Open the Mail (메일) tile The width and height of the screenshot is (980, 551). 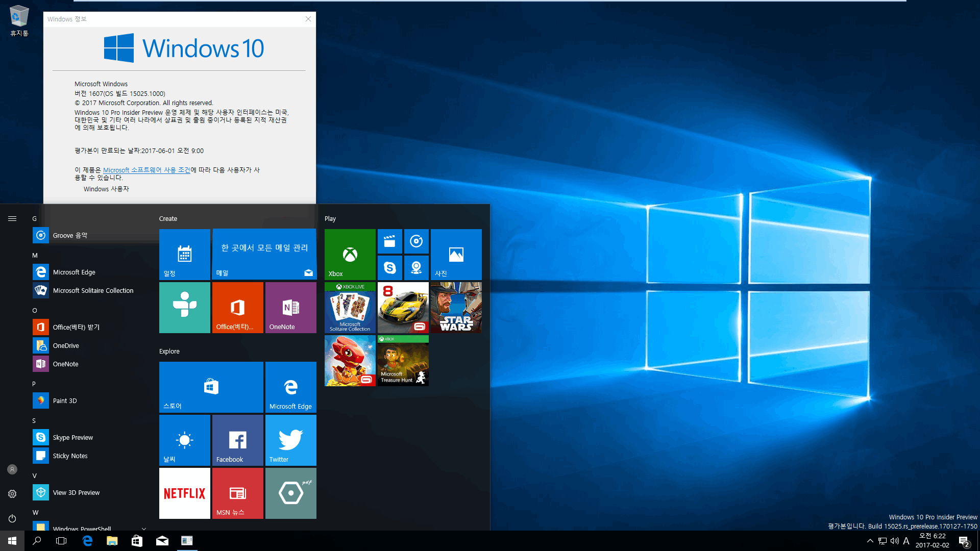[x=264, y=254]
